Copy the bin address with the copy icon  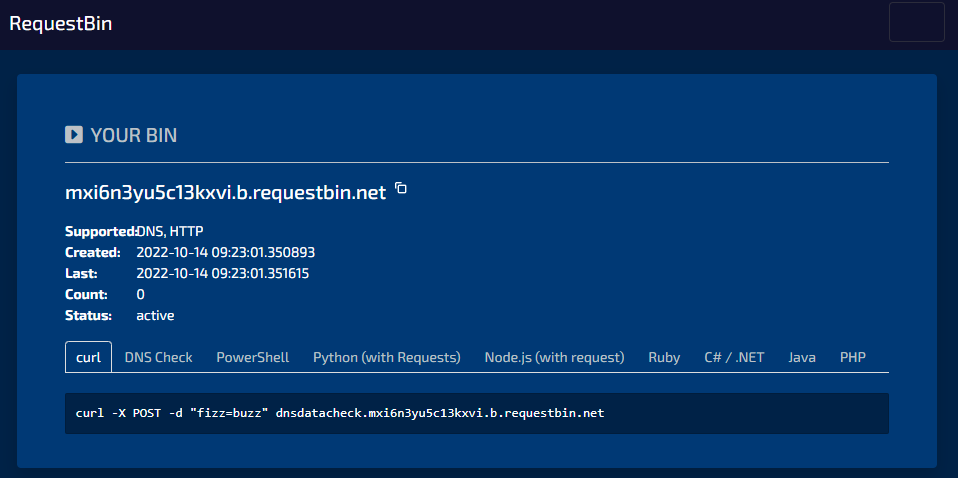click(401, 188)
